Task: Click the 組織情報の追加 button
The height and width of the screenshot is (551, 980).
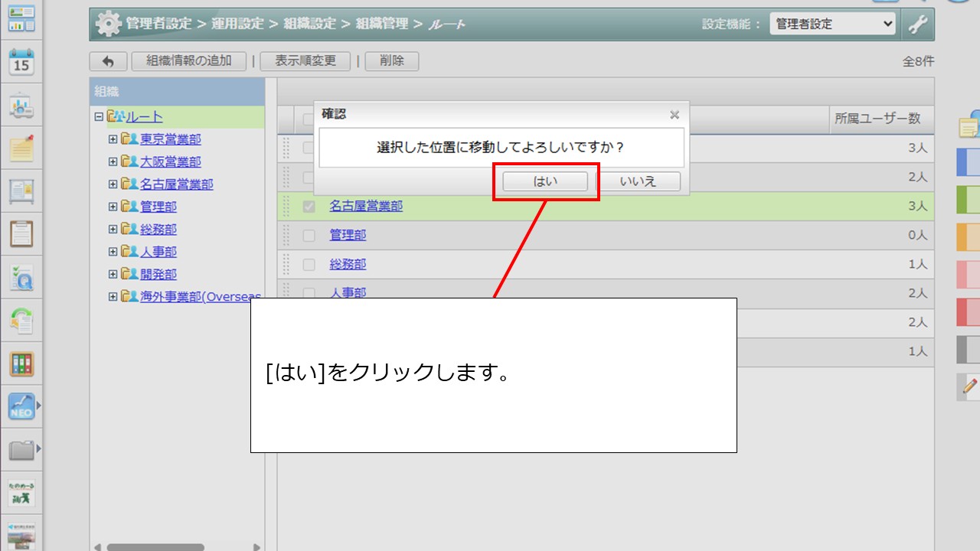Action: click(x=189, y=61)
